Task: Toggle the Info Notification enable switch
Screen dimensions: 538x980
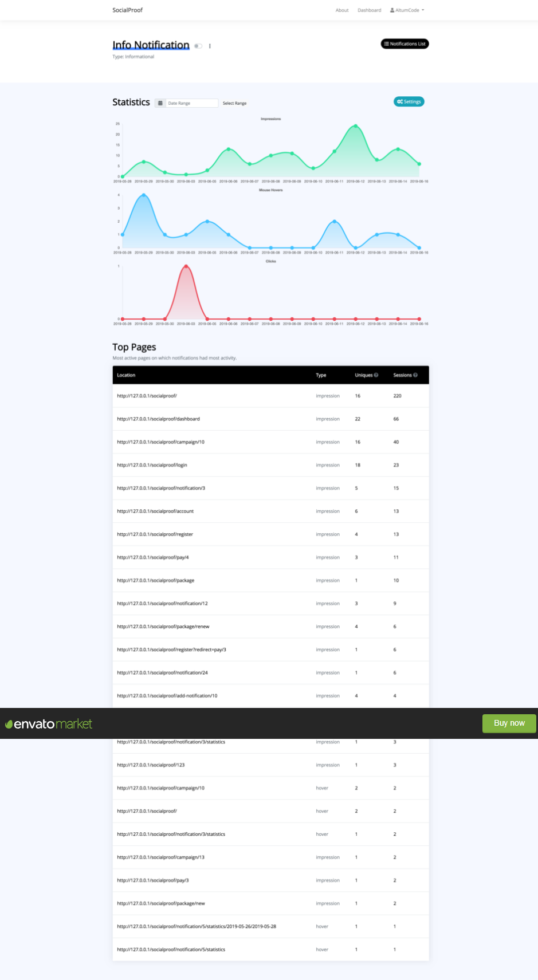Action: [x=198, y=46]
